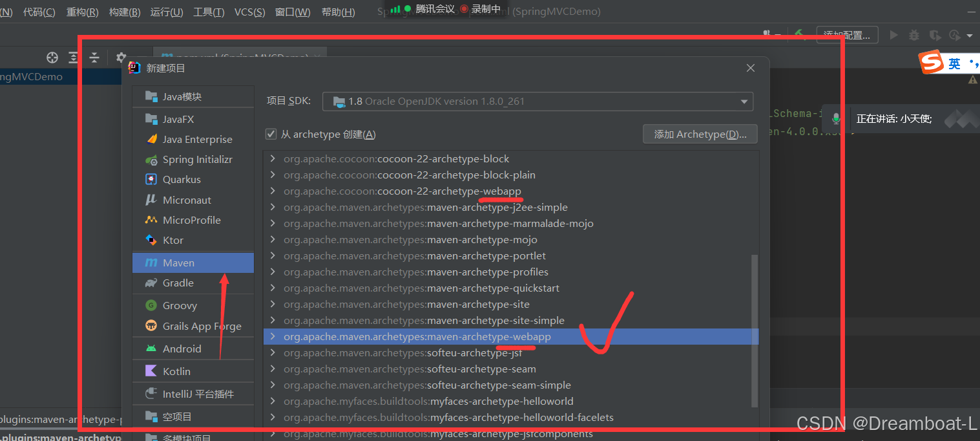This screenshot has width=980, height=441.
Task: Expand the maven-archetype-j2ee-simple row chevron
Action: click(273, 207)
